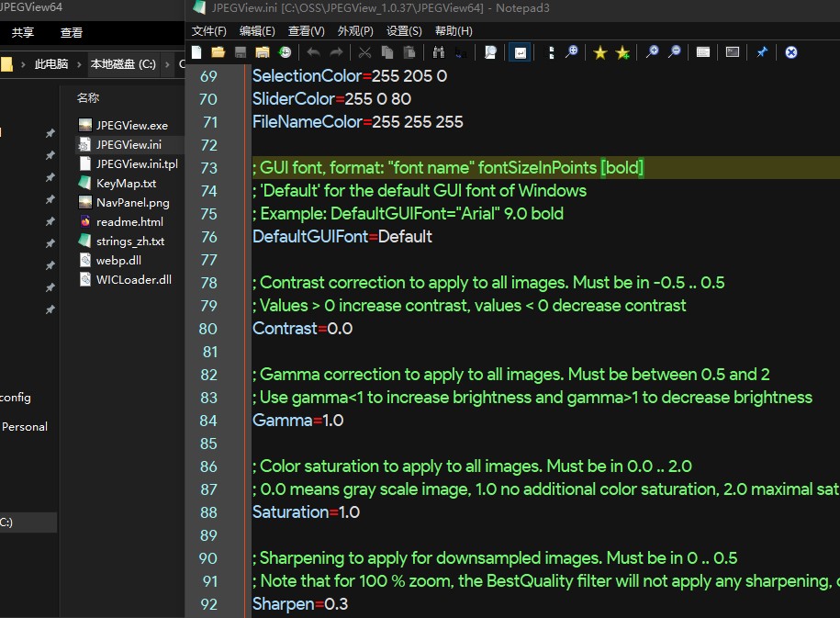Open the 文件(F) menu
The width and height of the screenshot is (840, 618).
(208, 31)
